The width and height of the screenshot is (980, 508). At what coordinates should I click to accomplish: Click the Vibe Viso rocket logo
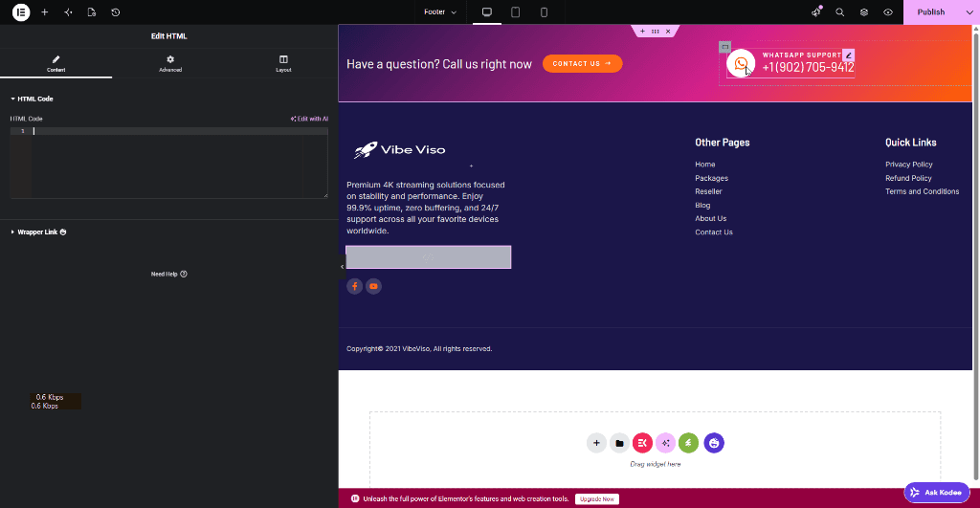[x=399, y=149]
